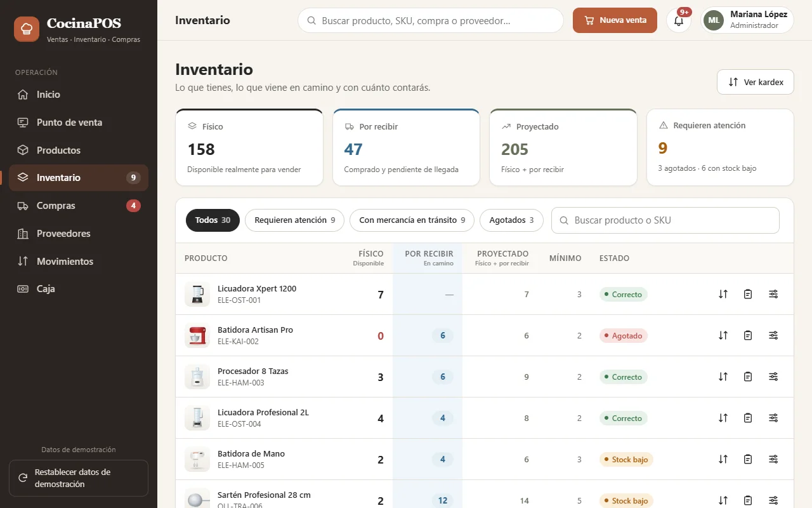Open Productos in sidebar
Image resolution: width=812 pixels, height=508 pixels.
pos(79,150)
